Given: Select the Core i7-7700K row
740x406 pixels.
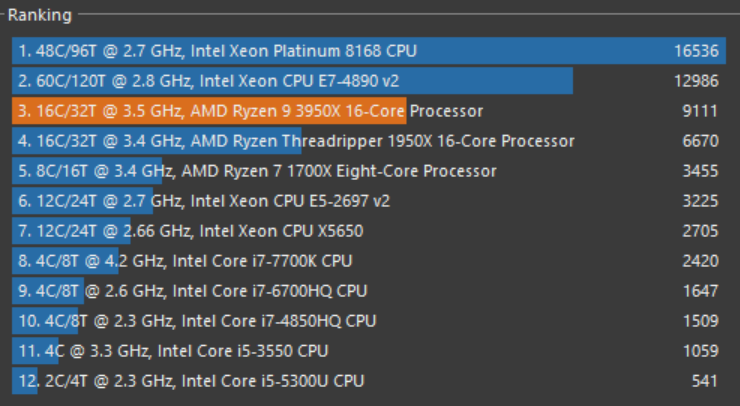Looking at the screenshot, I should [184, 261].
